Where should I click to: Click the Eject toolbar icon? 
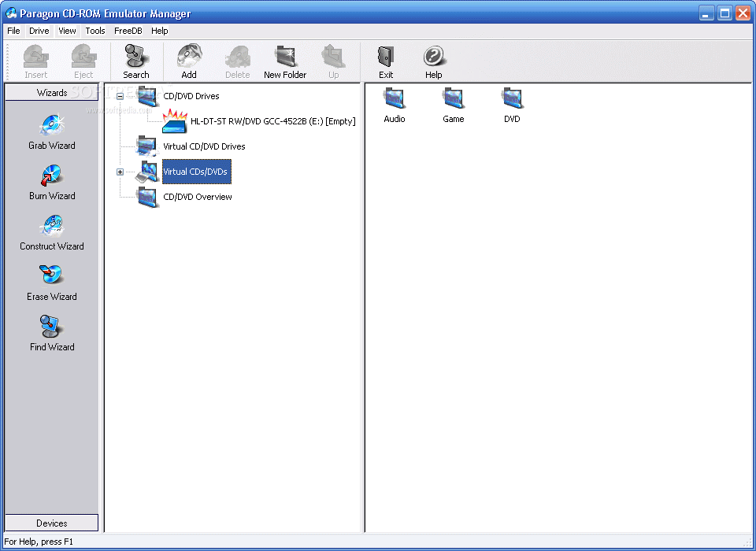(83, 57)
